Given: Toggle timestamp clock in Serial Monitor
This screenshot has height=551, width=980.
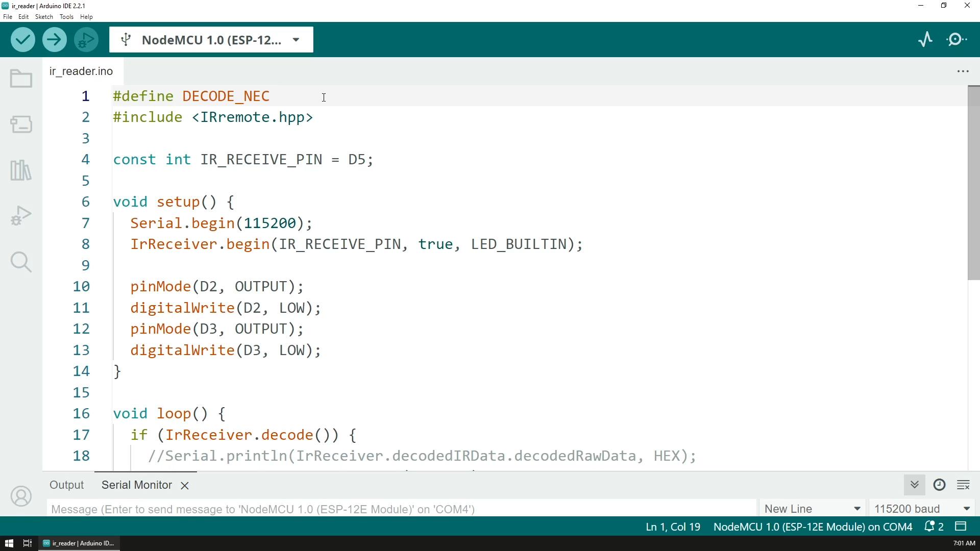Looking at the screenshot, I should point(939,485).
